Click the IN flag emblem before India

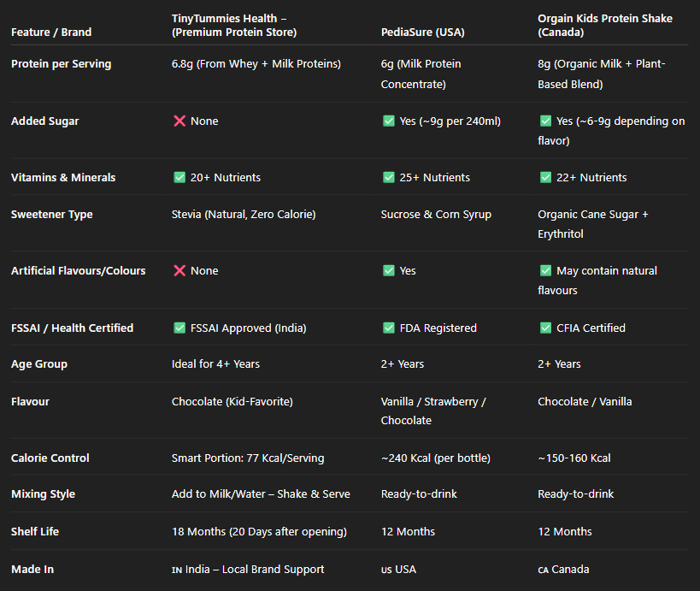177,570
